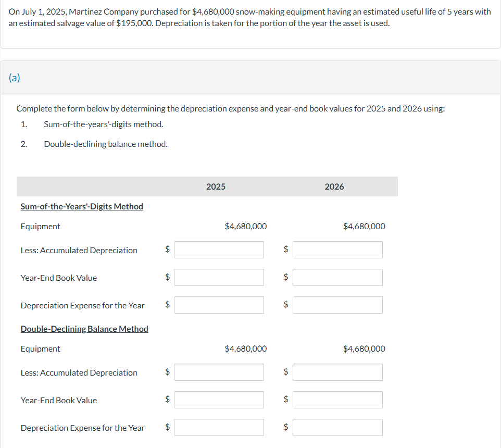Click the 2025 column header
The image size is (501, 448).
pyautogui.click(x=216, y=186)
